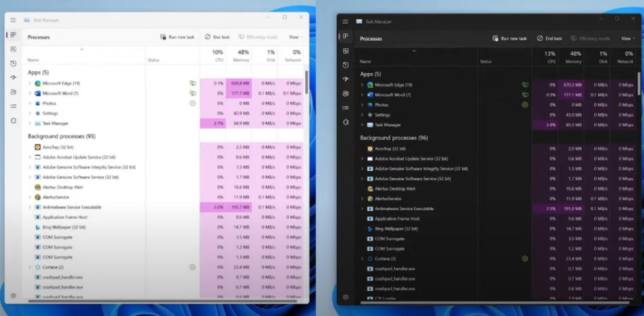Open Startup apps in light Task Manager
Image resolution: width=644 pixels, height=316 pixels.
pos(13,78)
